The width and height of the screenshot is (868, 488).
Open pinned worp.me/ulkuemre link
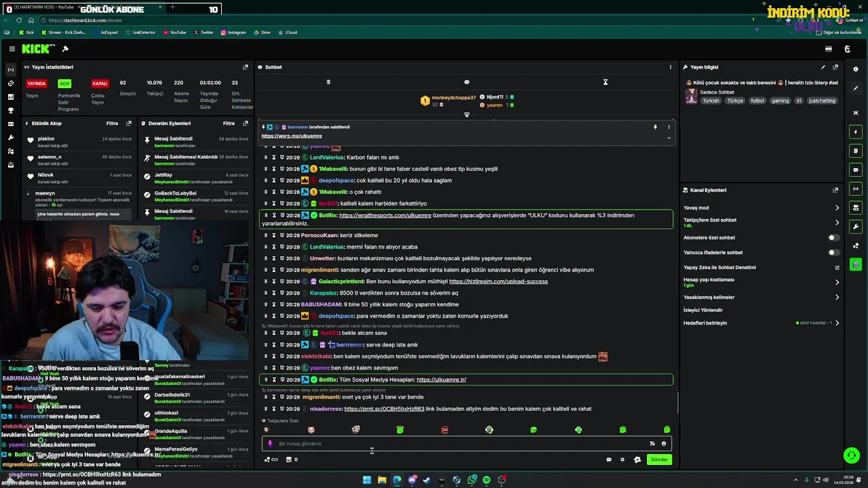pyautogui.click(x=292, y=136)
